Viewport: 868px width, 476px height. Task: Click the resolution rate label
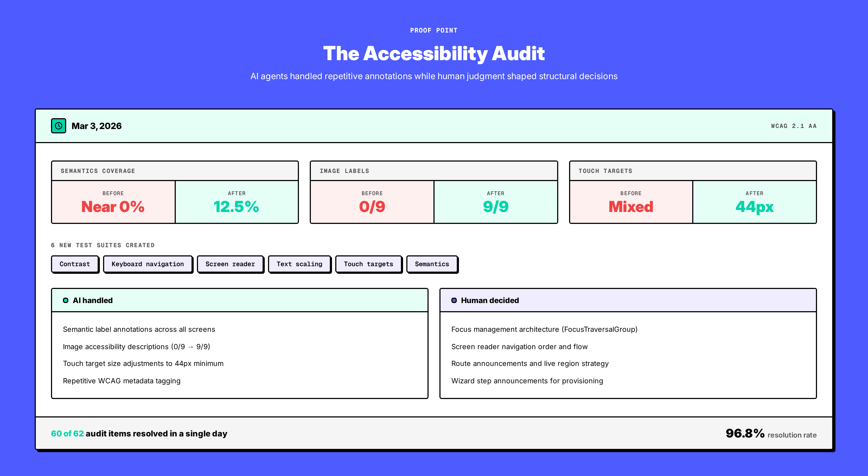(792, 435)
